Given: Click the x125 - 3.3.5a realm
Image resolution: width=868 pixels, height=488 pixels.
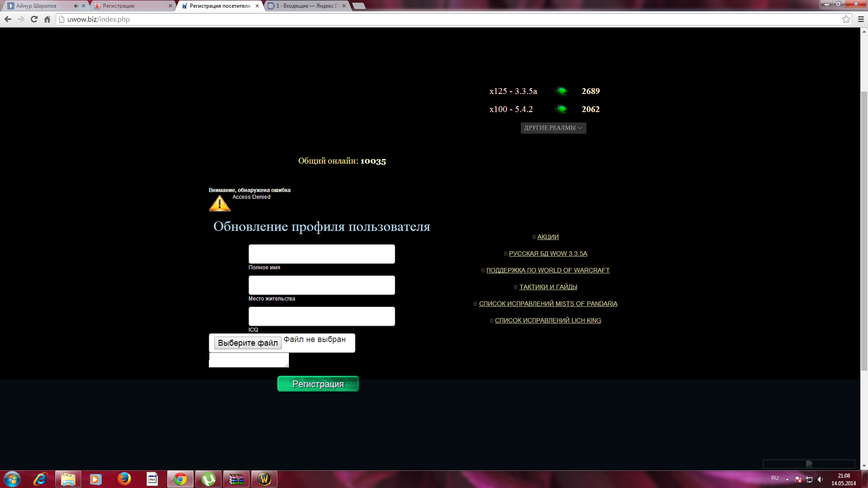Looking at the screenshot, I should point(513,91).
